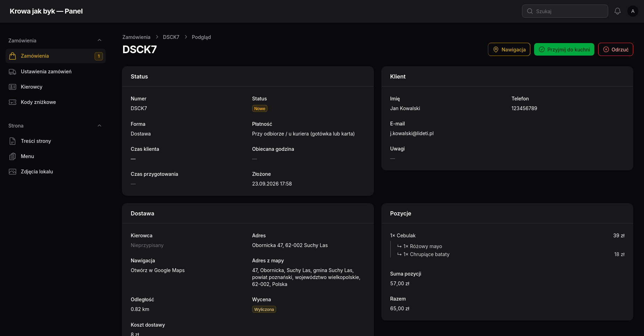Click the Menu clipboard icon in sidebar
Image resolution: width=644 pixels, height=336 pixels.
click(13, 156)
